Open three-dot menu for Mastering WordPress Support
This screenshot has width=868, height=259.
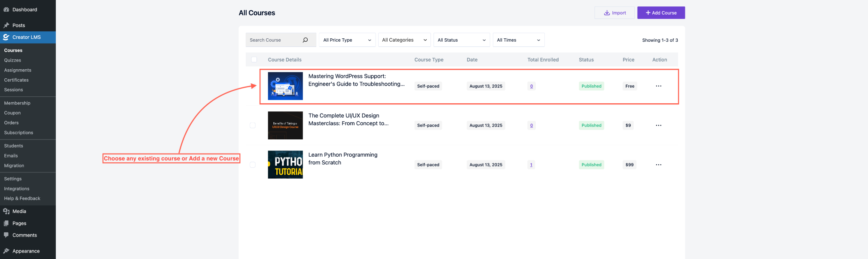(658, 86)
